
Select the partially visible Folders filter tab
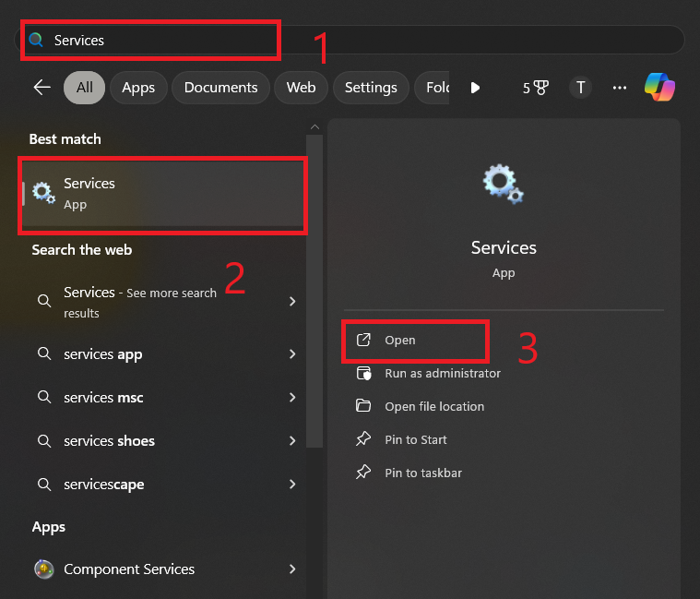pos(433,88)
